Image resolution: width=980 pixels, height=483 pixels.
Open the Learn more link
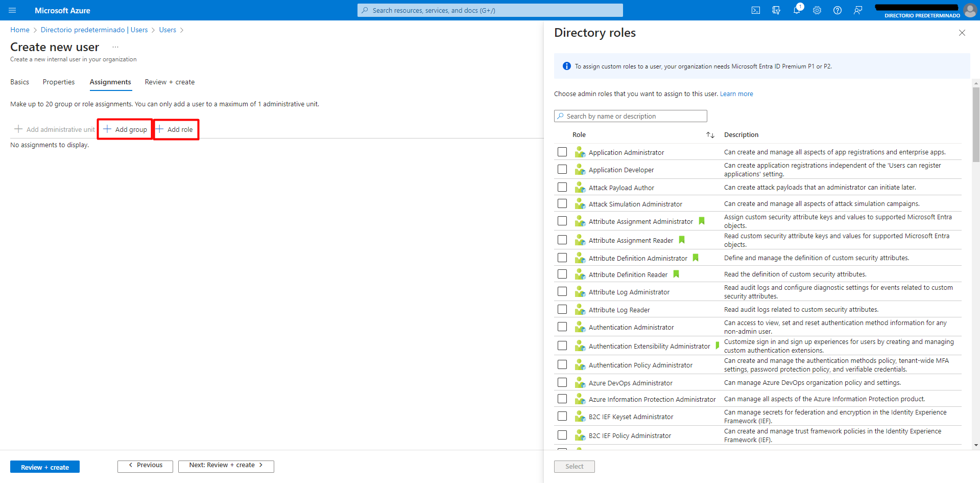pos(736,94)
